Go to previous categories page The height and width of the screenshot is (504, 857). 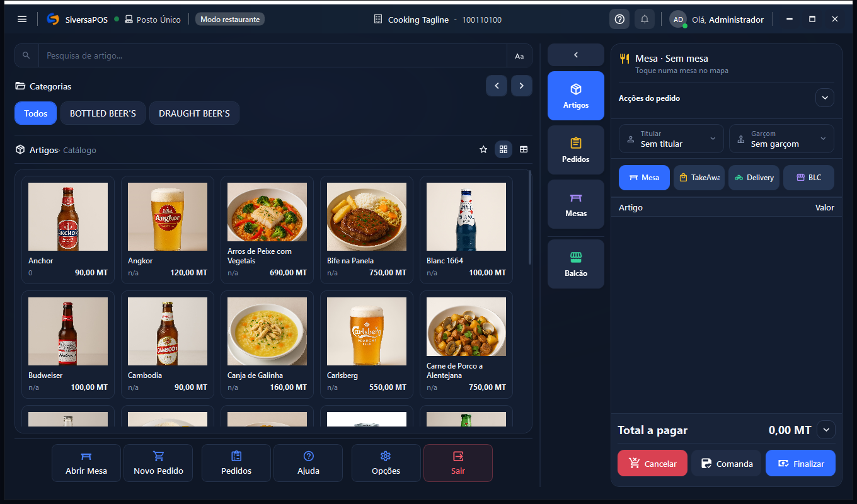tap(497, 86)
